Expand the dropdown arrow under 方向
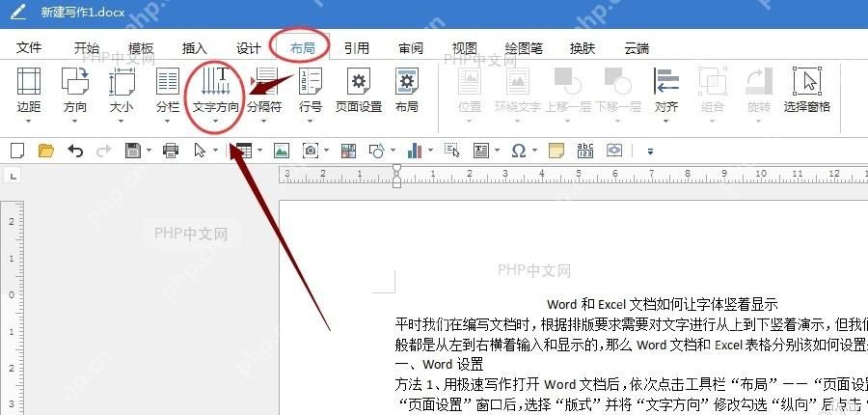868x415 pixels. click(x=74, y=122)
